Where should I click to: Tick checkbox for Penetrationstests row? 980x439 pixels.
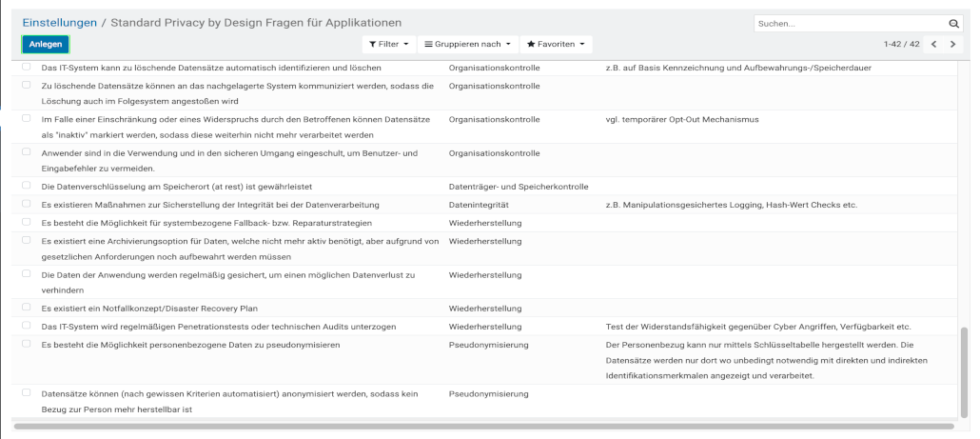point(26,326)
